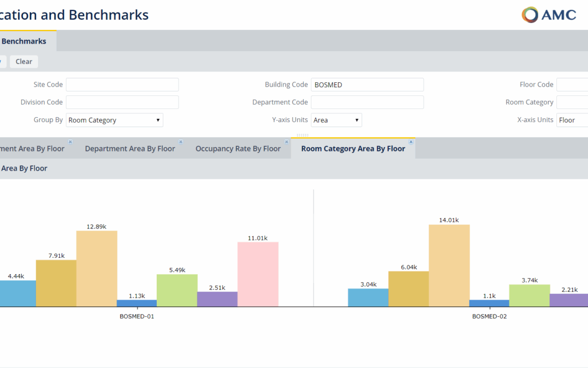Click the Building Code field with BOSMED
The height and width of the screenshot is (368, 588).
(x=367, y=85)
